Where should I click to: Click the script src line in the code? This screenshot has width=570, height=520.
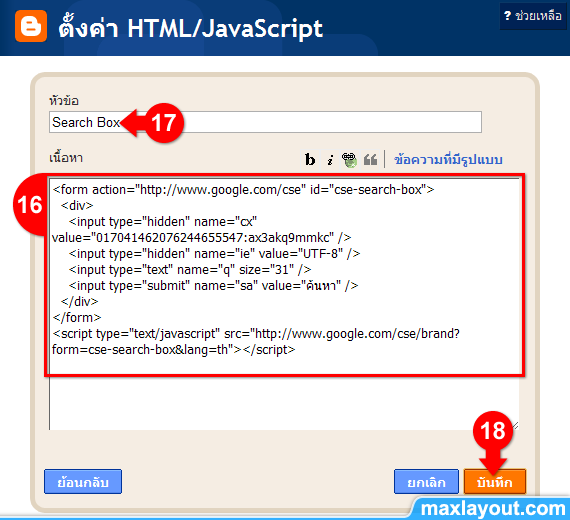[x=256, y=333]
